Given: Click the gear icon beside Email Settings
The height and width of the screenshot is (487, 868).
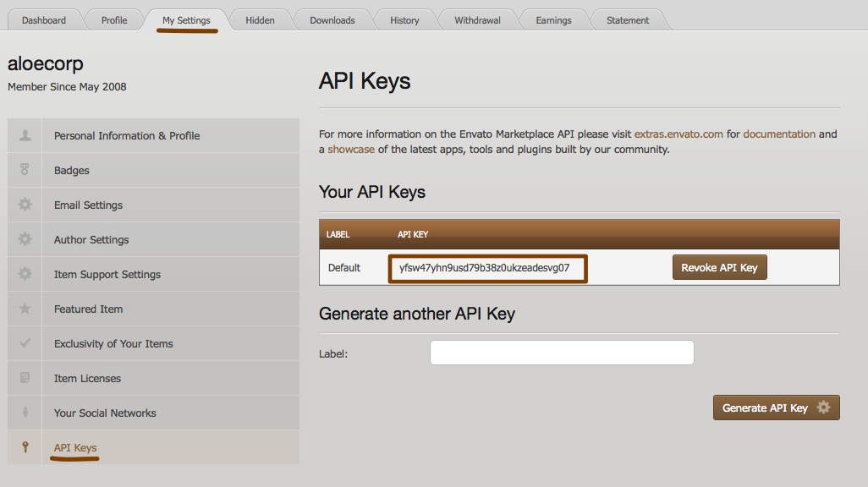Looking at the screenshot, I should click(25, 205).
